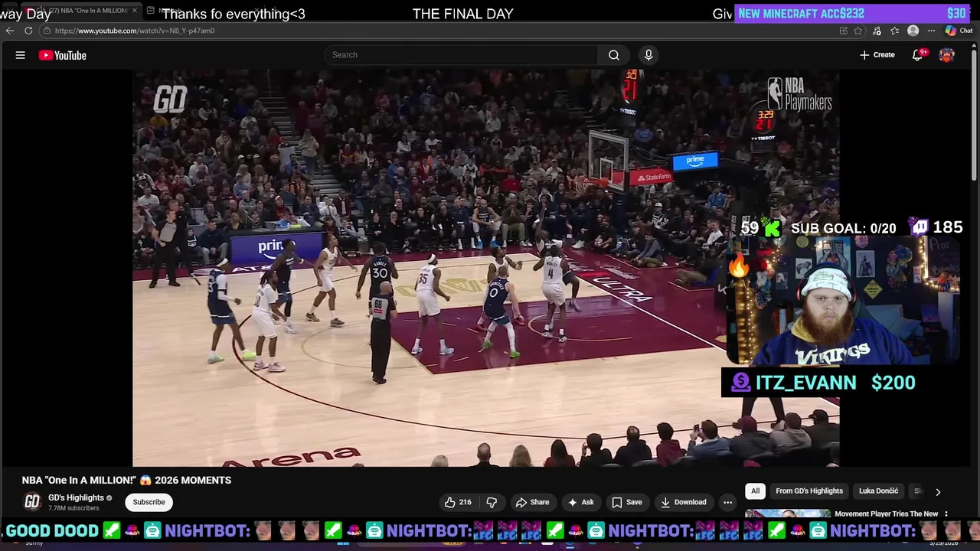Open the recommended video thumbnail
The image size is (980, 551).
[787, 514]
